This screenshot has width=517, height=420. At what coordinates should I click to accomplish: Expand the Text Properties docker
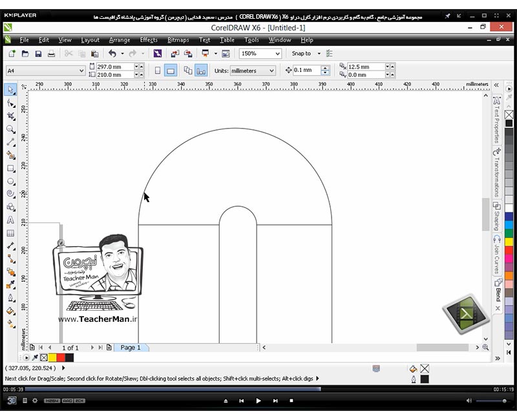pos(497,120)
